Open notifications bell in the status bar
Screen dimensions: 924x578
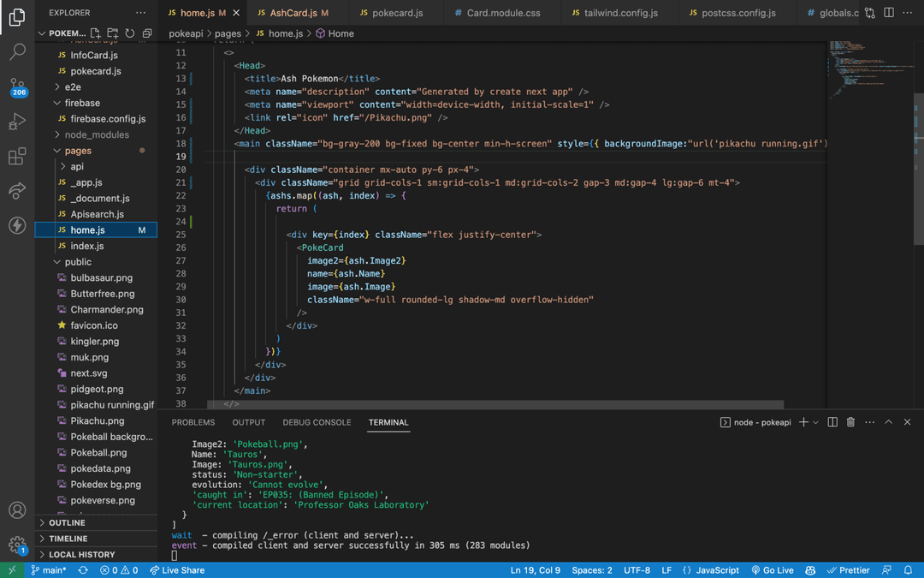point(908,570)
